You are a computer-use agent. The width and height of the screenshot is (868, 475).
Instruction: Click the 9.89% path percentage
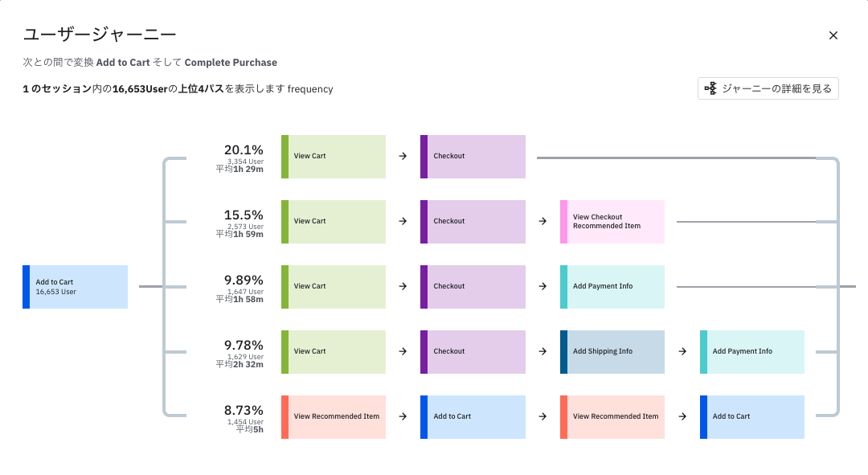[x=244, y=280]
